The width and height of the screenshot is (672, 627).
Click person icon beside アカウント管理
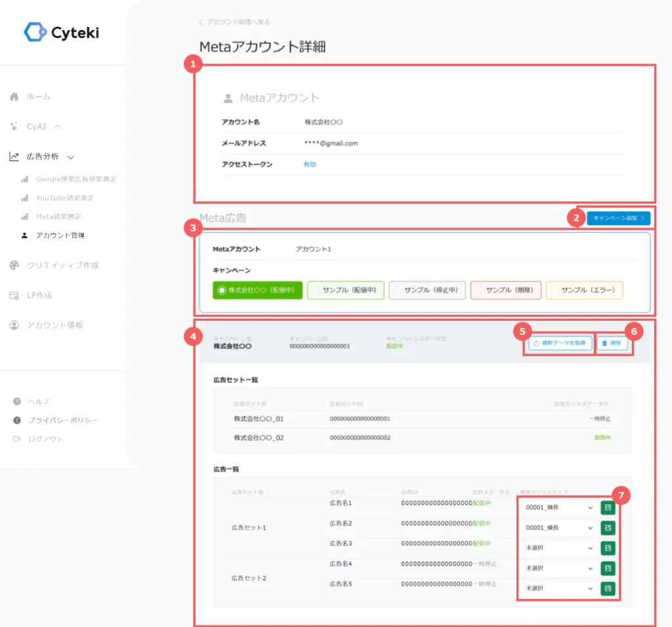(x=25, y=235)
